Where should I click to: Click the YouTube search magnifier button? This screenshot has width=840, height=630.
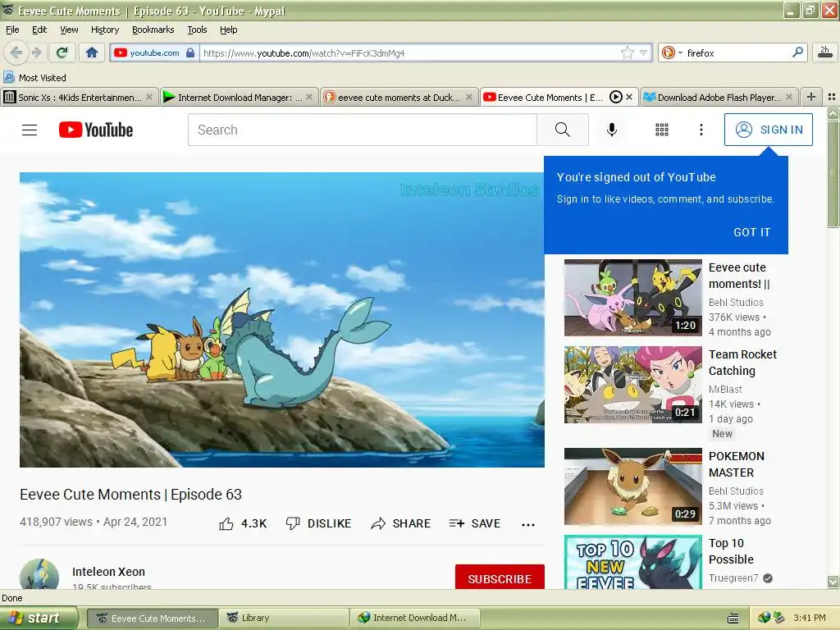563,130
